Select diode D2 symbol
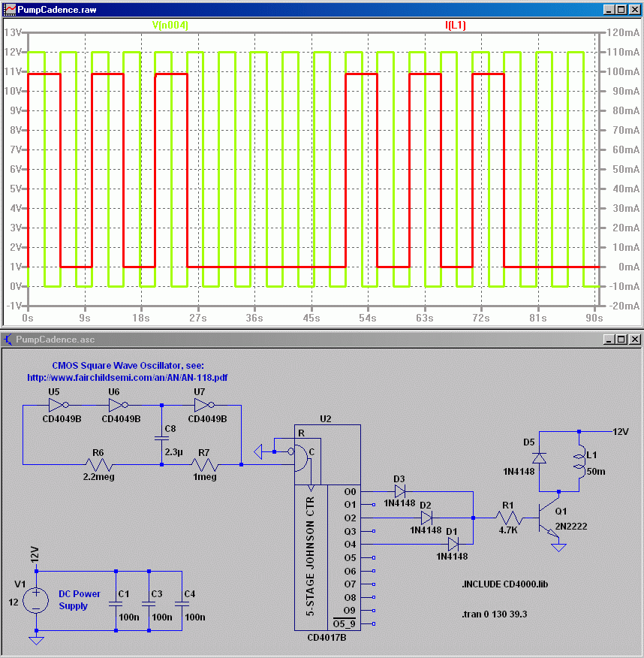This screenshot has width=644, height=658. tap(426, 518)
